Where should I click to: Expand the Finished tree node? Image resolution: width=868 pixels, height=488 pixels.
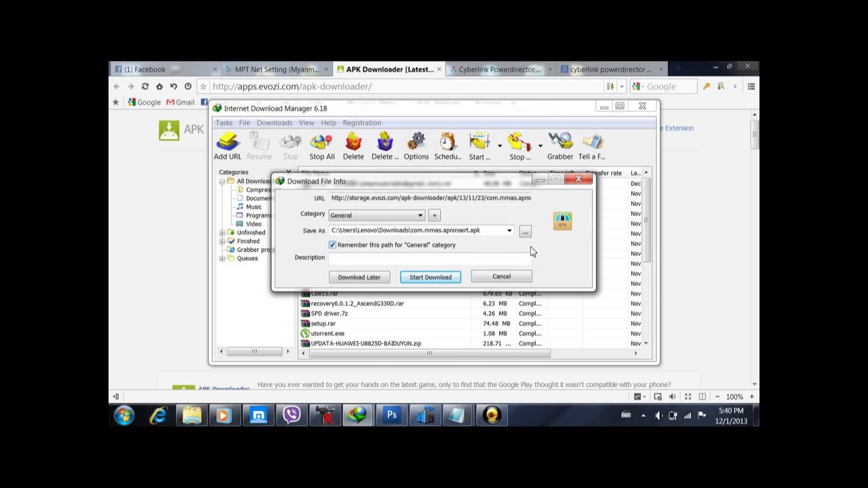222,241
